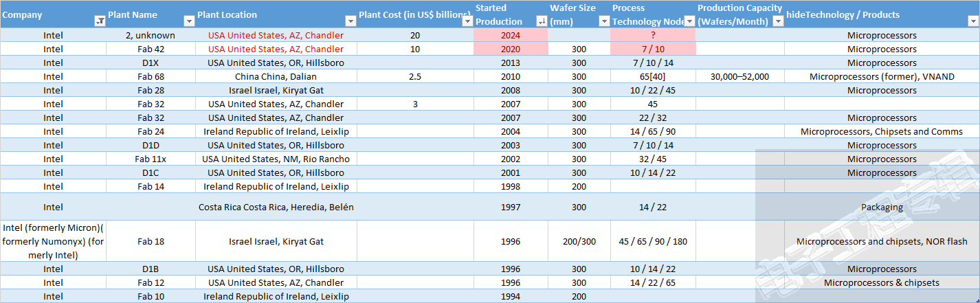Select the "200/300" wafer size cell

click(579, 241)
